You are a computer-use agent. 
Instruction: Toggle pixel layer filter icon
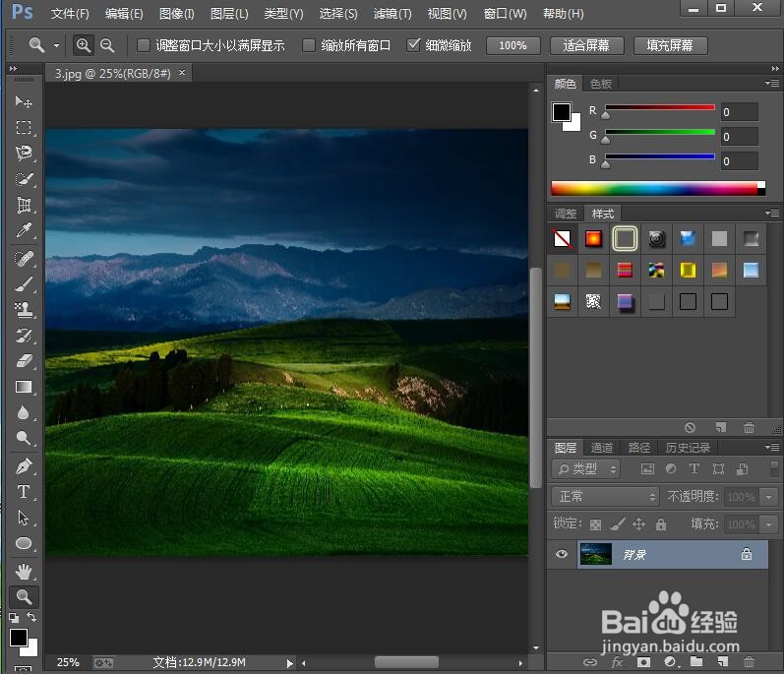tap(647, 469)
